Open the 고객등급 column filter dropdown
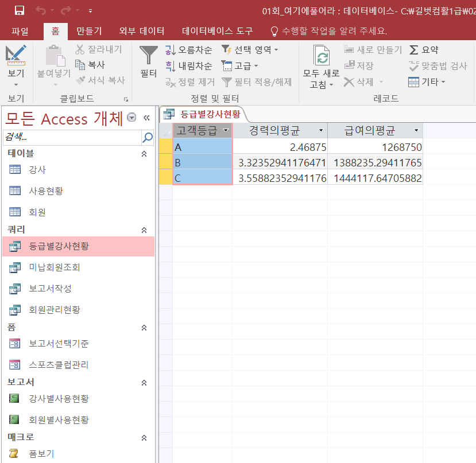476x463 pixels. click(226, 130)
